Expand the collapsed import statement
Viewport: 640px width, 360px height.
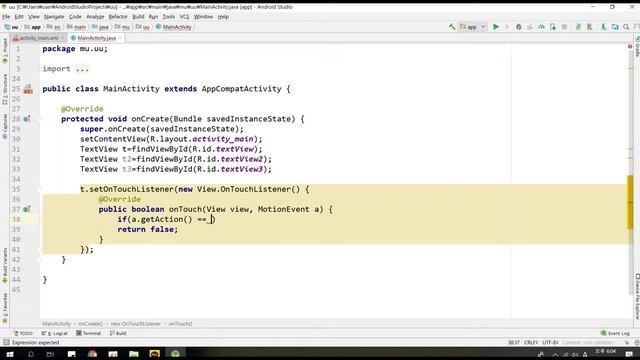point(82,69)
